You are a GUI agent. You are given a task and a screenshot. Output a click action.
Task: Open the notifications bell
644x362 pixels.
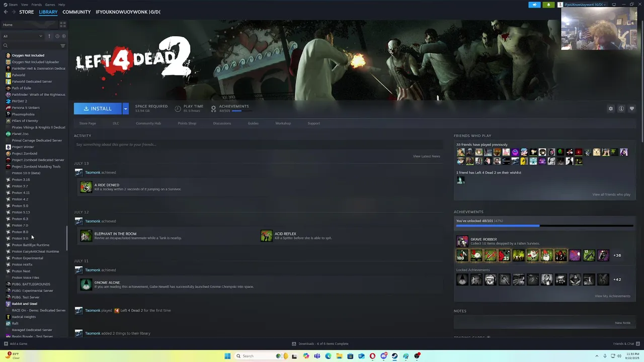[x=548, y=5]
